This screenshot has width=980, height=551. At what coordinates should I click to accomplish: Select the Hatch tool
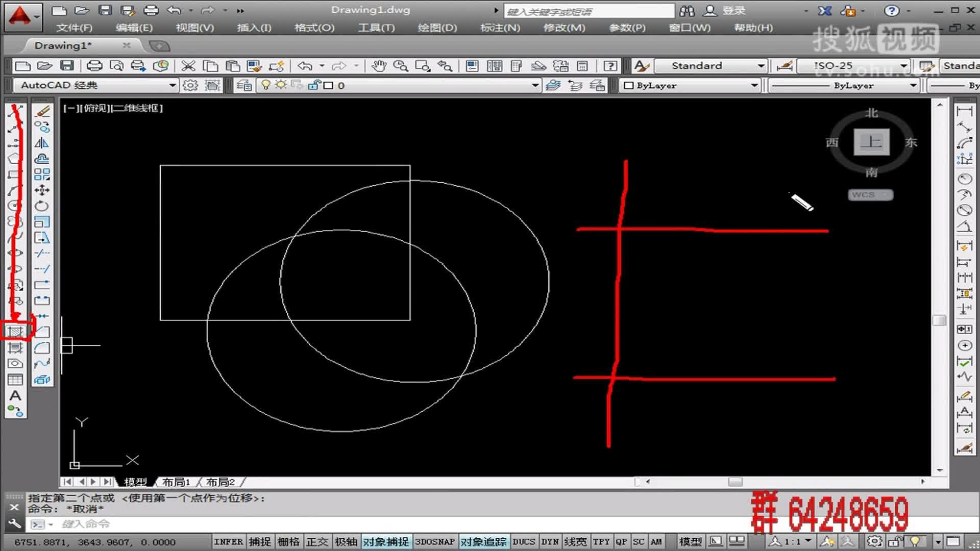(x=15, y=331)
